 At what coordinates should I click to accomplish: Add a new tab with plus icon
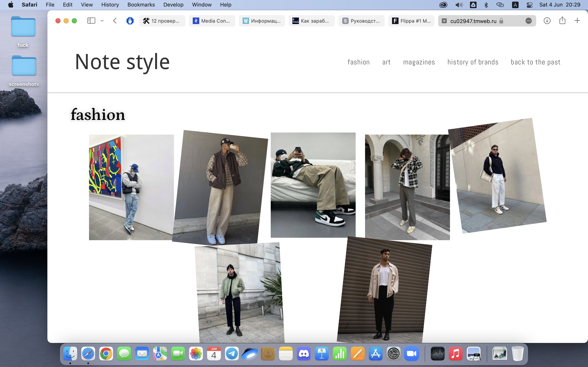(577, 21)
